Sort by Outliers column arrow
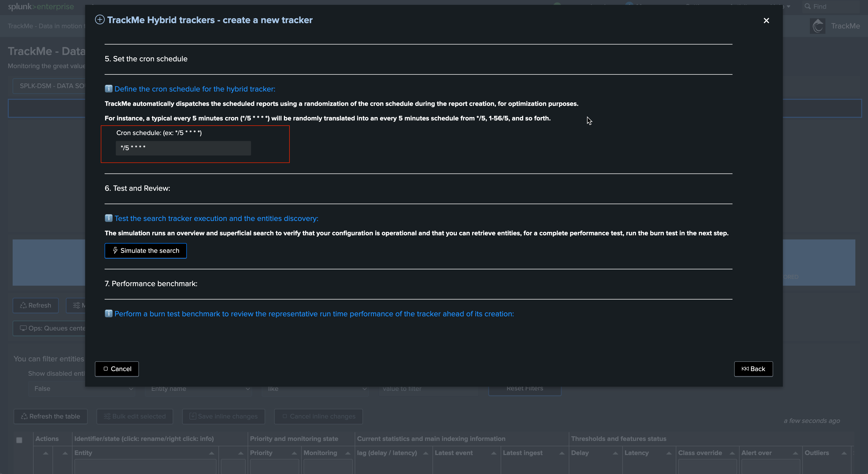868x474 pixels. click(x=844, y=453)
